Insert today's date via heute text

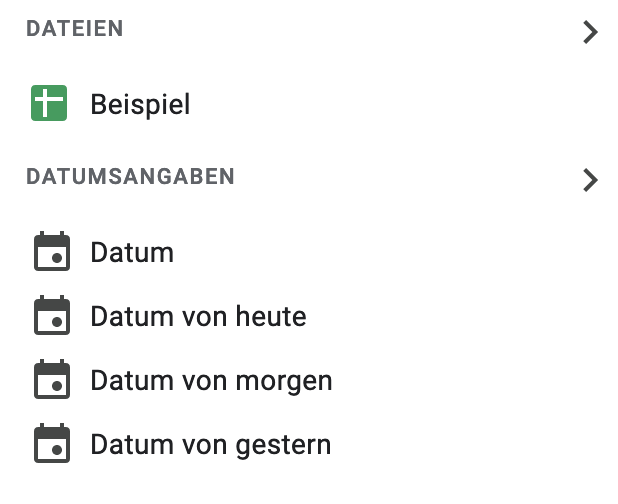[271, 316]
